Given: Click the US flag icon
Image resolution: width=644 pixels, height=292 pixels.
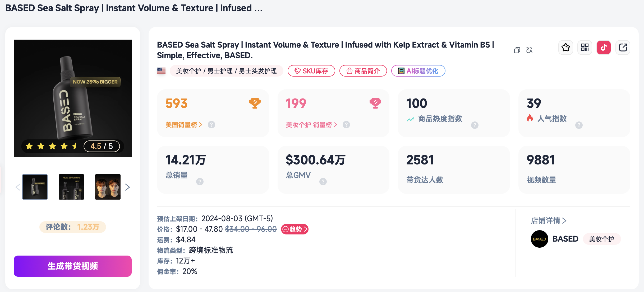Looking at the screenshot, I should coord(161,71).
